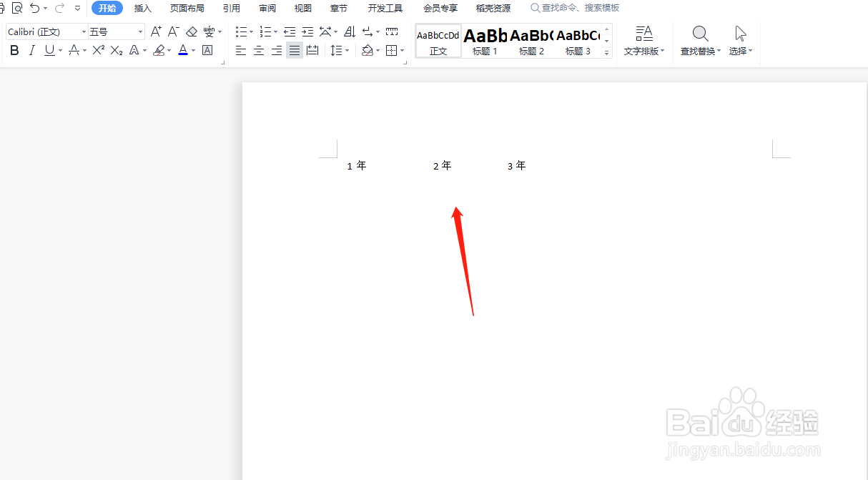Open borders dropdown arrow
Image resolution: width=868 pixels, height=480 pixels.
403,51
